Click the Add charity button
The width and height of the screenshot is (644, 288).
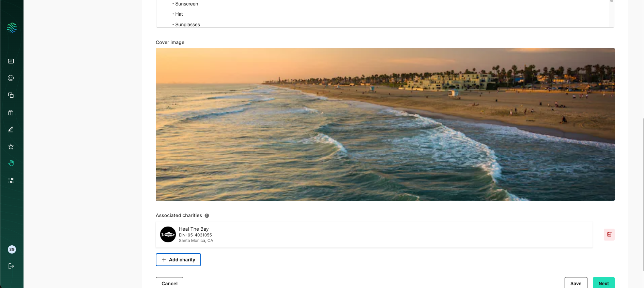click(x=178, y=260)
